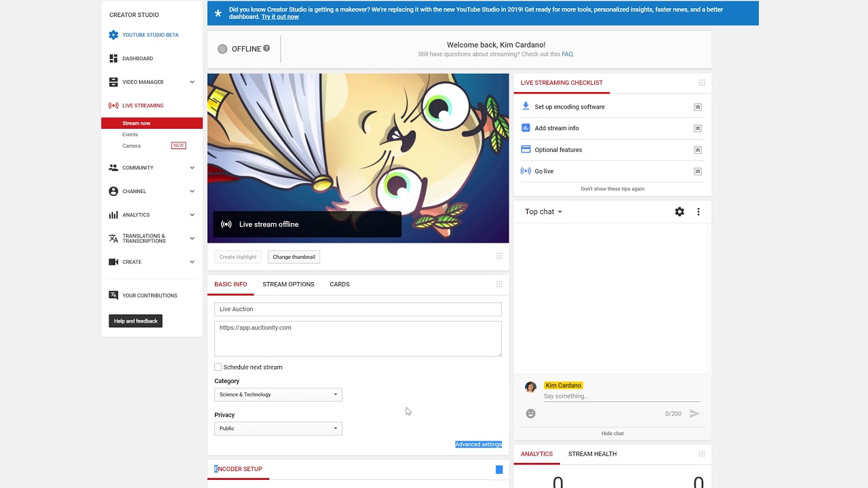The width and height of the screenshot is (868, 488).
Task: Open chat more options three-dot menu
Action: pos(698,211)
